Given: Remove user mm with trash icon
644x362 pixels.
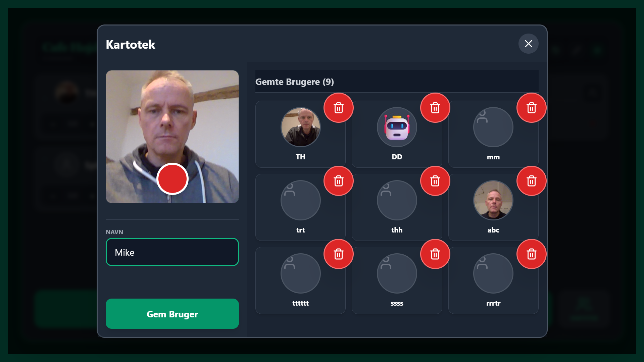Looking at the screenshot, I should click(531, 108).
